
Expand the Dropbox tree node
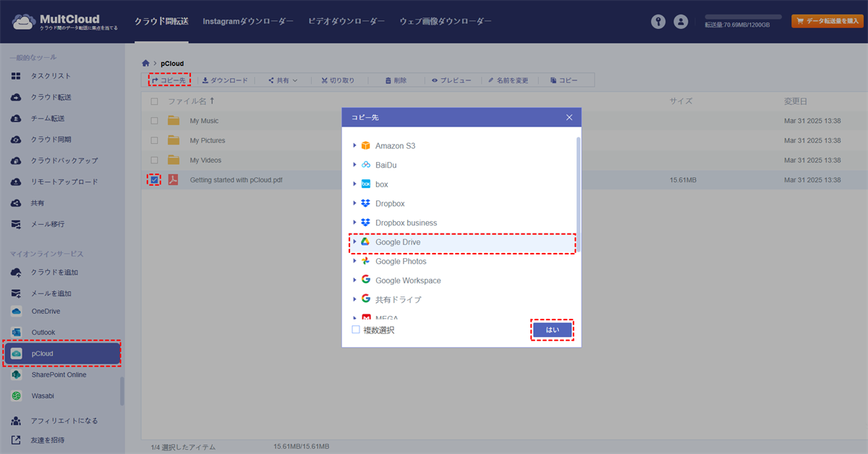coord(354,203)
